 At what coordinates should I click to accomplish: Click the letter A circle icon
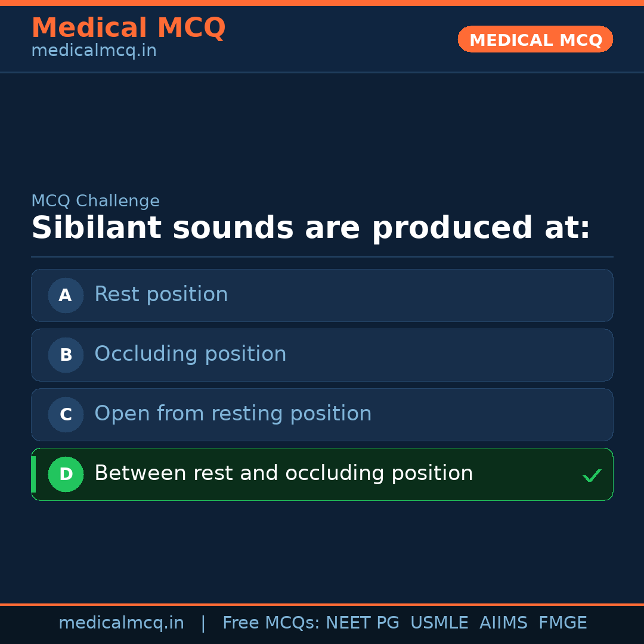click(x=66, y=295)
